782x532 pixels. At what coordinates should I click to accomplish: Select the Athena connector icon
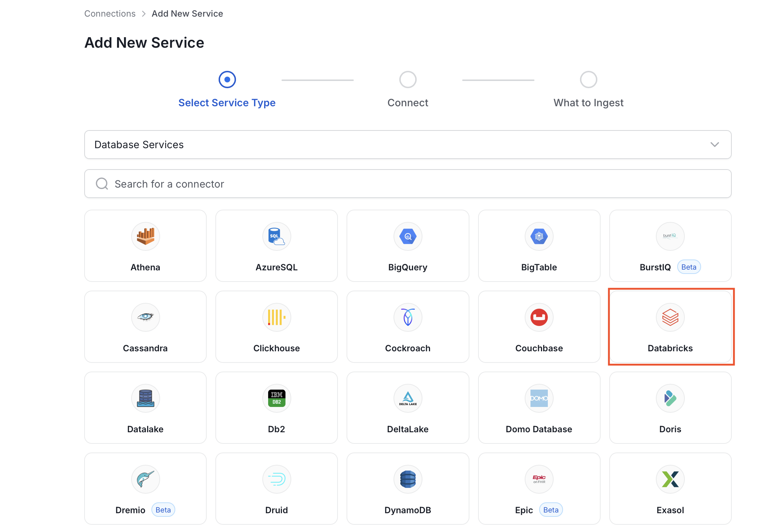coord(145,236)
